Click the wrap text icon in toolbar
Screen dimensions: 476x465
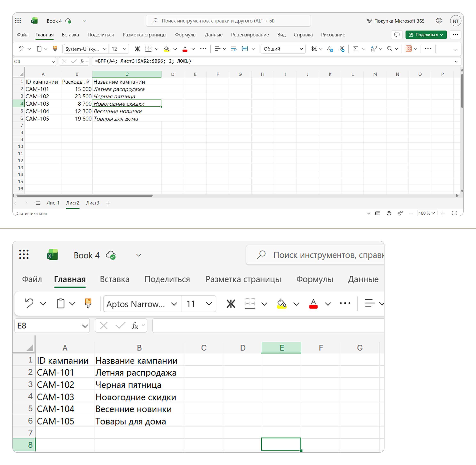[234, 49]
